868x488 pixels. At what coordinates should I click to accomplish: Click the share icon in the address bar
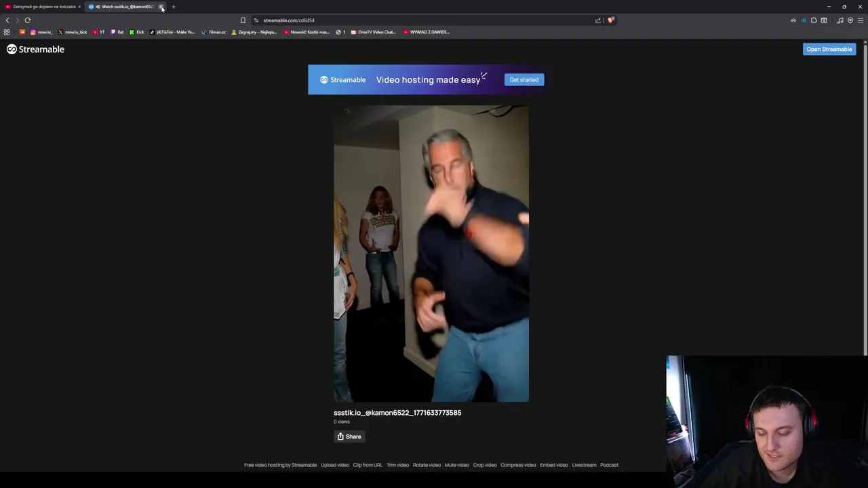coord(598,20)
